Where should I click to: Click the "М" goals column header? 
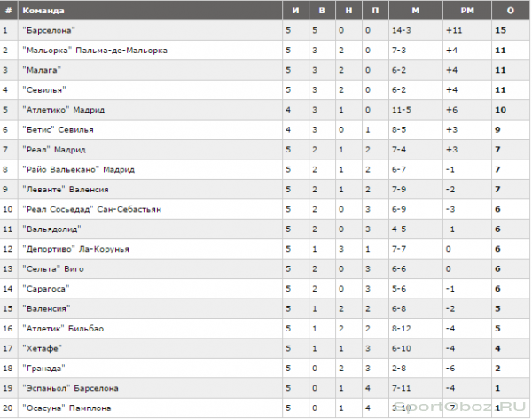tap(416, 11)
